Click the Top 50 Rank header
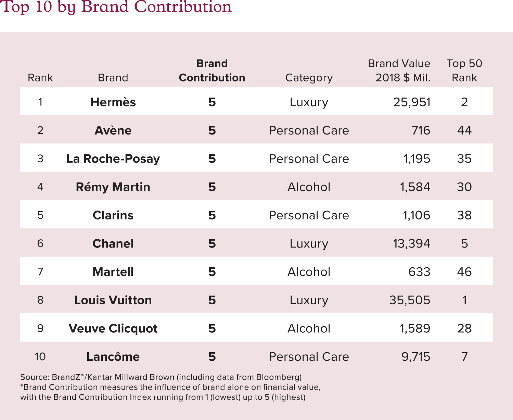Viewport: 513px width, 420px height. (x=464, y=71)
